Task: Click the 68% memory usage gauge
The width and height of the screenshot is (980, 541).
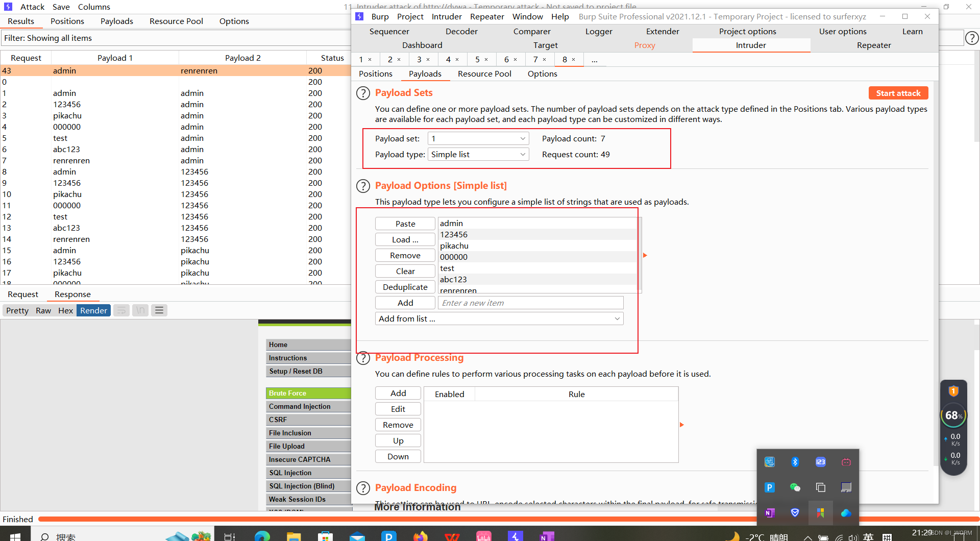Action: click(953, 415)
